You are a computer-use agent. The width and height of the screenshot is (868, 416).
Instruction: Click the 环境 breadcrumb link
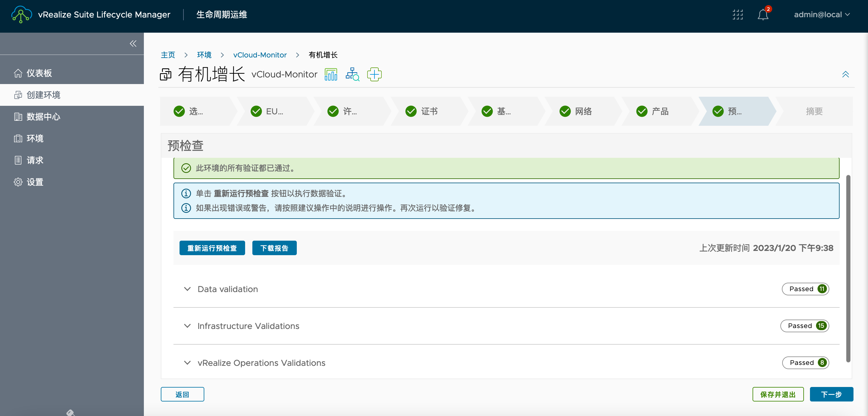pos(204,55)
